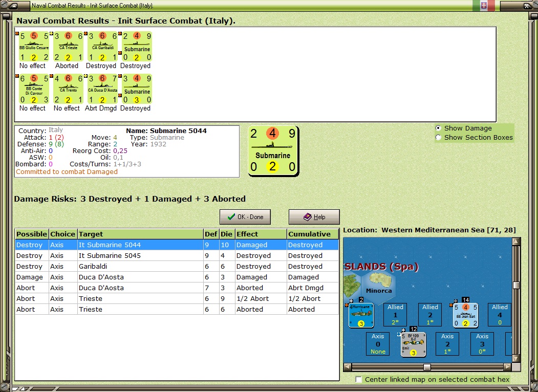Viewport: 538px width, 392px height.
Task: Open the window system menu icon
Action: (x=12, y=6)
